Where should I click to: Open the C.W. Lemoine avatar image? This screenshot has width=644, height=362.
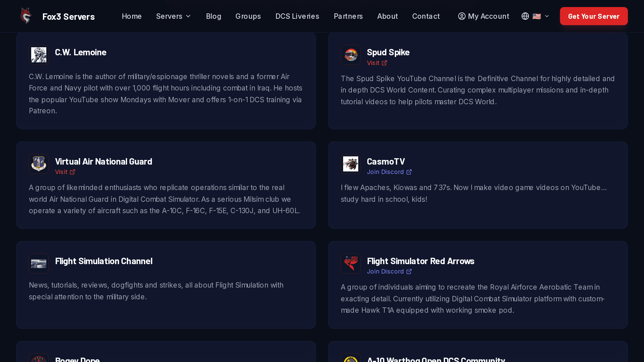click(x=39, y=55)
